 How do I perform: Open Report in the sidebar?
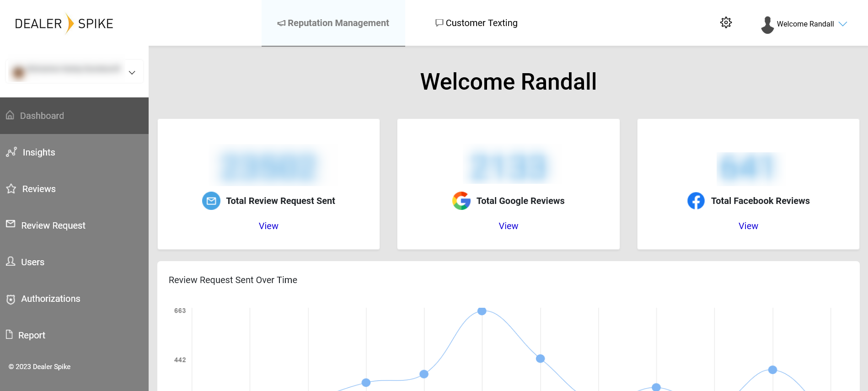(x=74, y=335)
